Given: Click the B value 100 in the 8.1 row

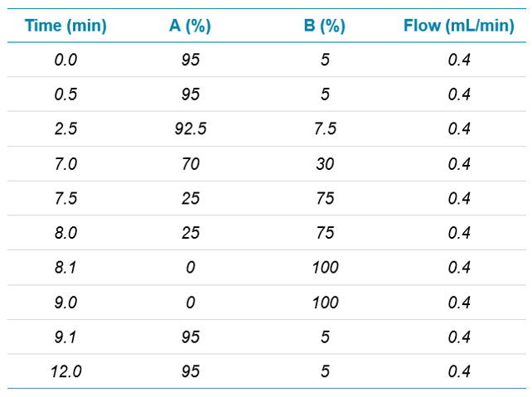Looking at the screenshot, I should point(324,268).
